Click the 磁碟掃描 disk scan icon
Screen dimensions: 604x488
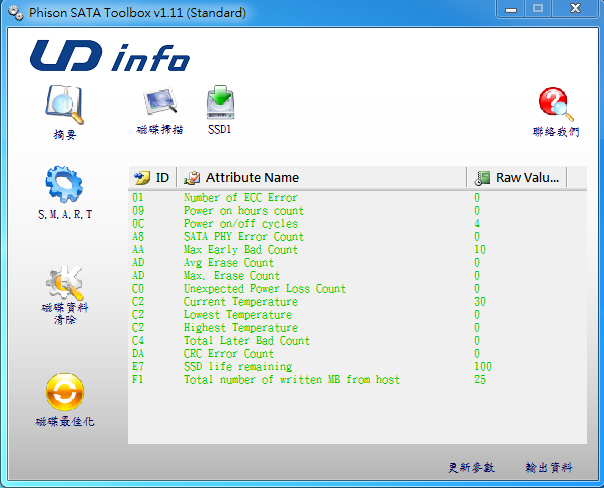click(160, 102)
